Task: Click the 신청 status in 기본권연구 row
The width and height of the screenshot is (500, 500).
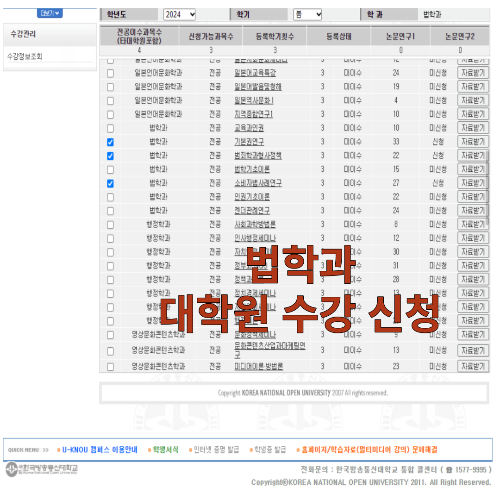Action: tap(438, 142)
